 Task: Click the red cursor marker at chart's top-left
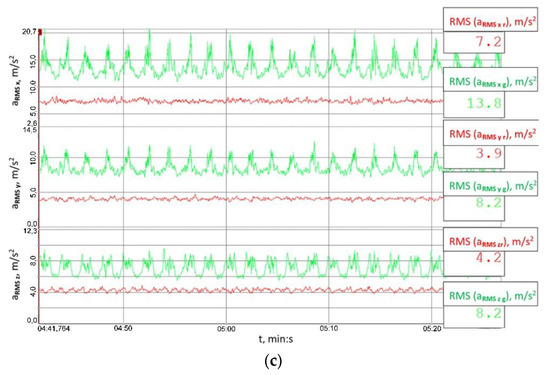click(40, 32)
